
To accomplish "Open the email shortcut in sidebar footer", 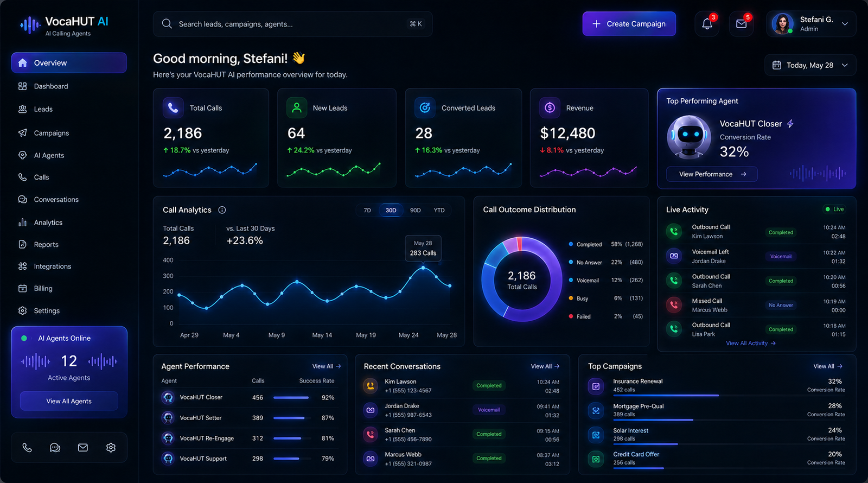I will coord(83,448).
